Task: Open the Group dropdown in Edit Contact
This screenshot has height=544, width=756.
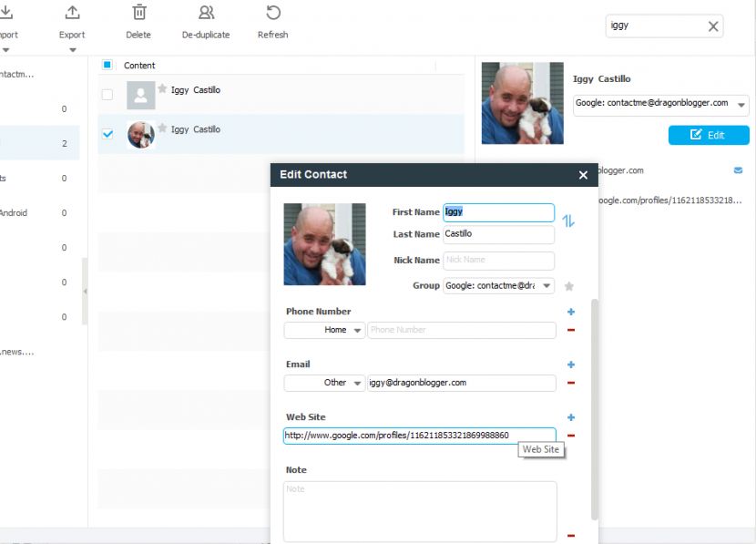Action: 547,285
